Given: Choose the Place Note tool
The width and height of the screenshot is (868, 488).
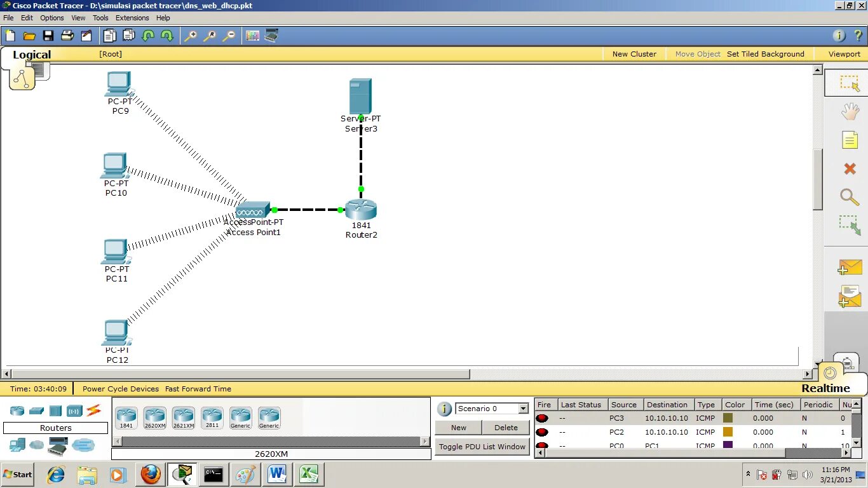Looking at the screenshot, I should point(850,140).
